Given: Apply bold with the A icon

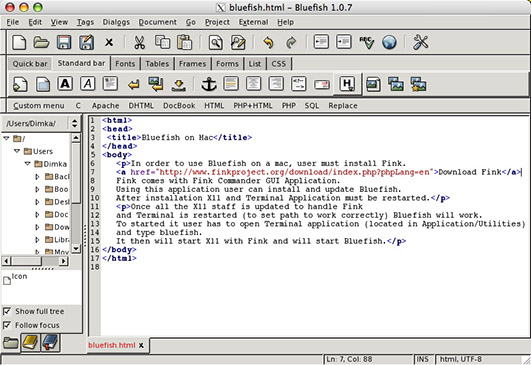Looking at the screenshot, I should pos(65,83).
